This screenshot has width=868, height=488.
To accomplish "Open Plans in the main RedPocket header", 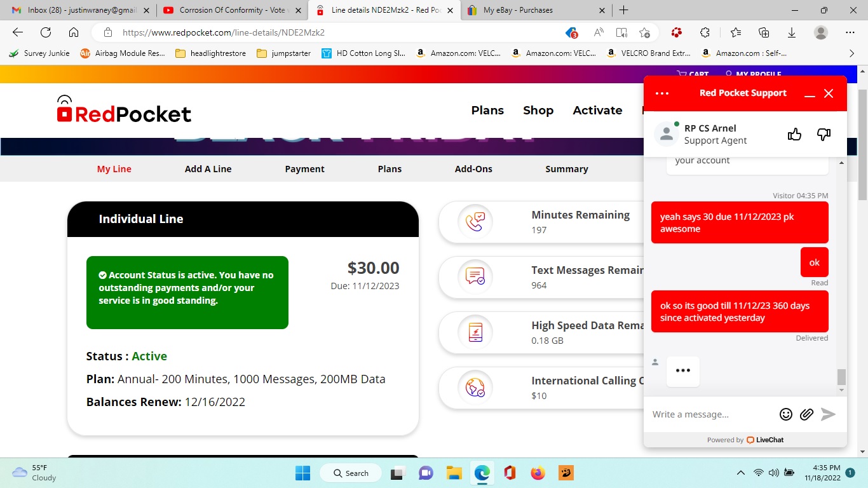I will 487,110.
